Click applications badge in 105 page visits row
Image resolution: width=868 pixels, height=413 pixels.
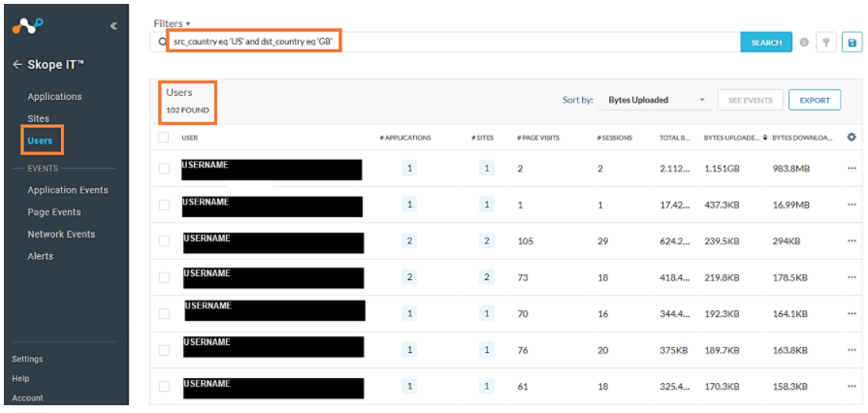coord(409,240)
